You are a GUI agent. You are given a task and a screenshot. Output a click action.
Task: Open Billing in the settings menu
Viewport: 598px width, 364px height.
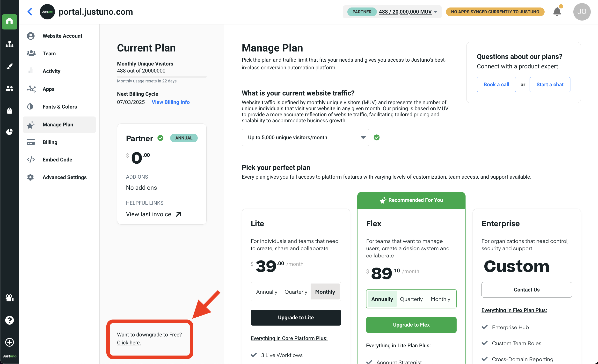[x=50, y=142]
